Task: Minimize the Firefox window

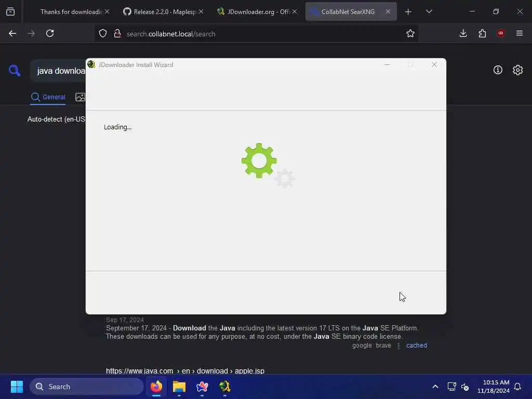Action: [472, 11]
